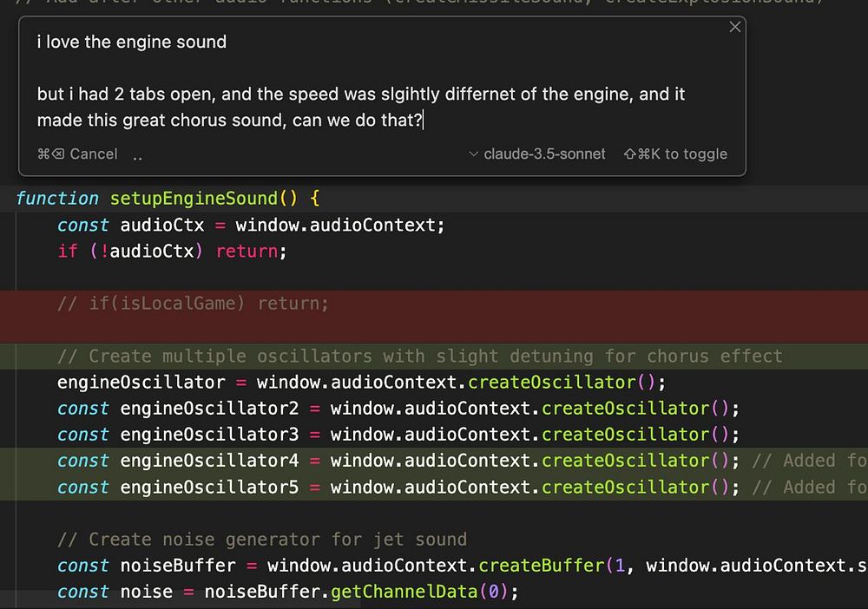The width and height of the screenshot is (868, 609).
Task: Place cursor at end of prompt text
Action: pos(423,121)
